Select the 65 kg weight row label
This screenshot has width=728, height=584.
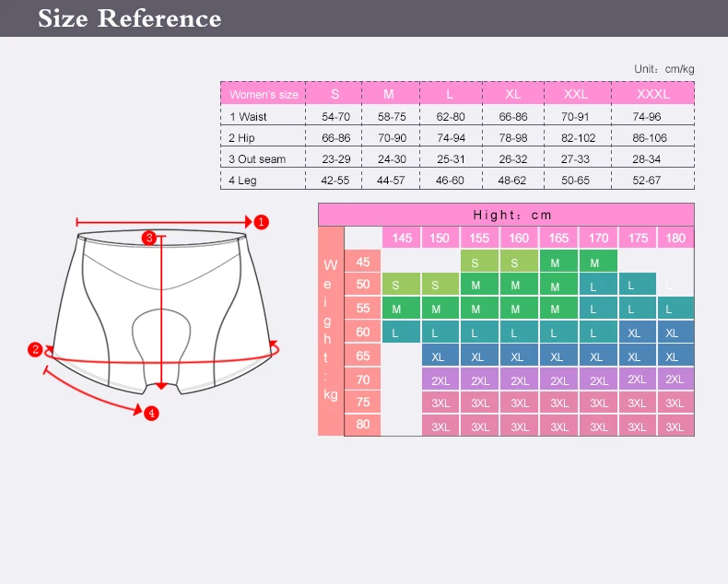(362, 356)
